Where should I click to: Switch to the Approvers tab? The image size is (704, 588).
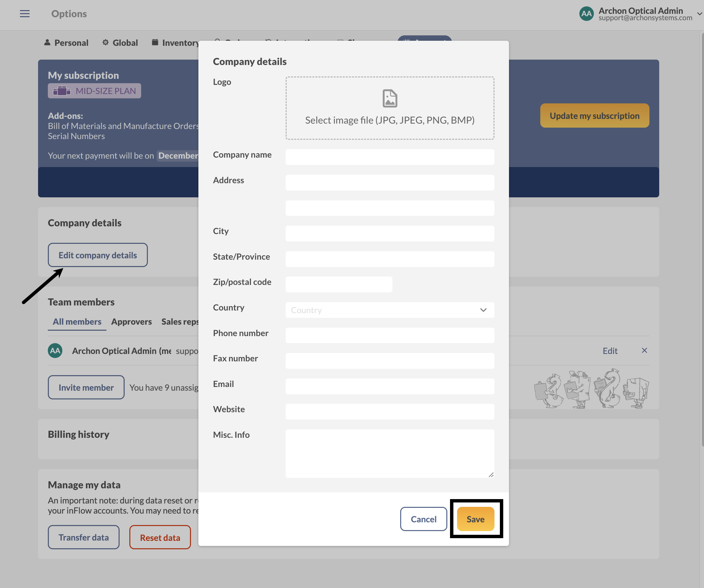click(131, 321)
